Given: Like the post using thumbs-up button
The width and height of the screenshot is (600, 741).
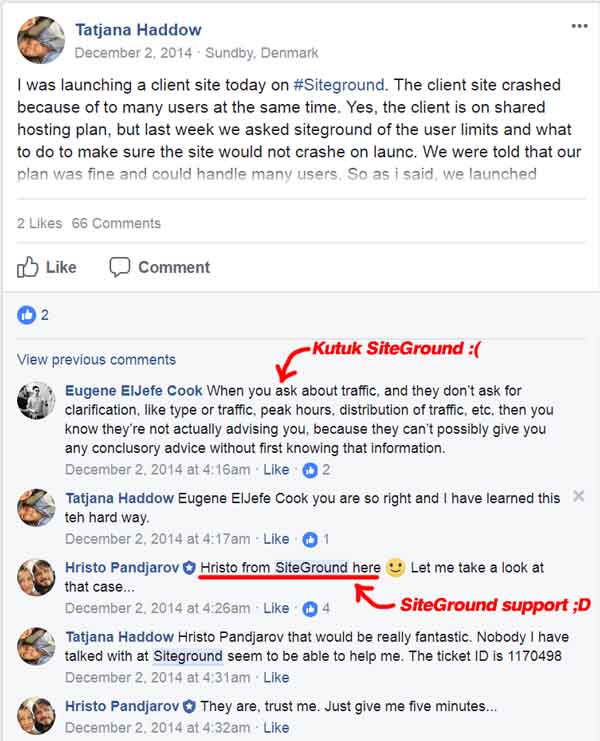Looking at the screenshot, I should tap(47, 267).
